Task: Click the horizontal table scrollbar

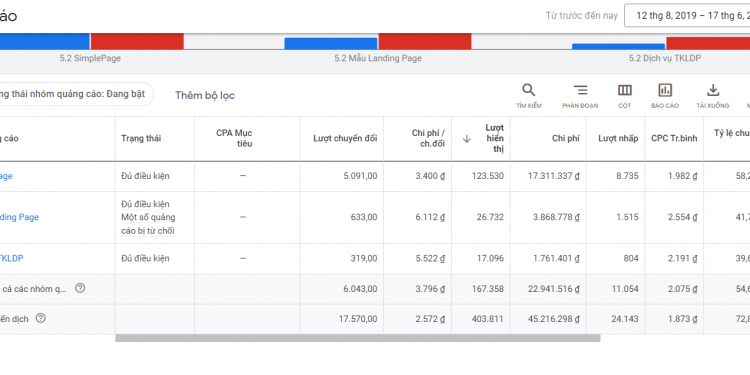Action: point(358,338)
